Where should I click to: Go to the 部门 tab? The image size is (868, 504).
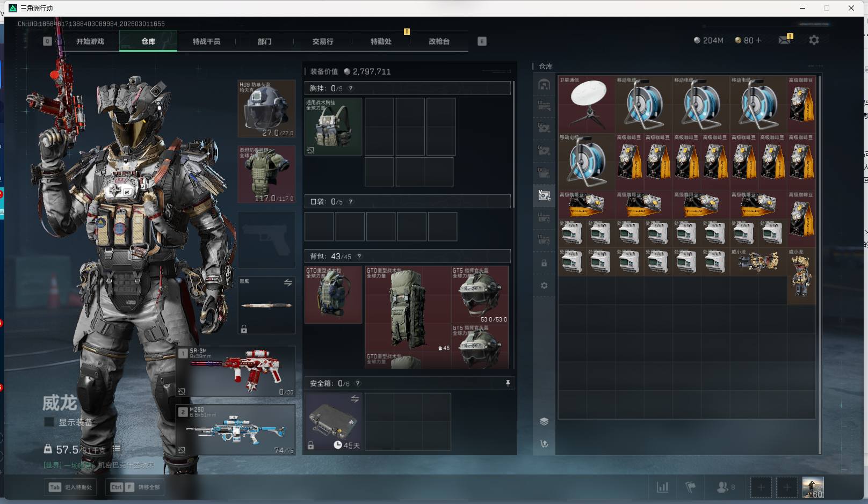coord(264,41)
